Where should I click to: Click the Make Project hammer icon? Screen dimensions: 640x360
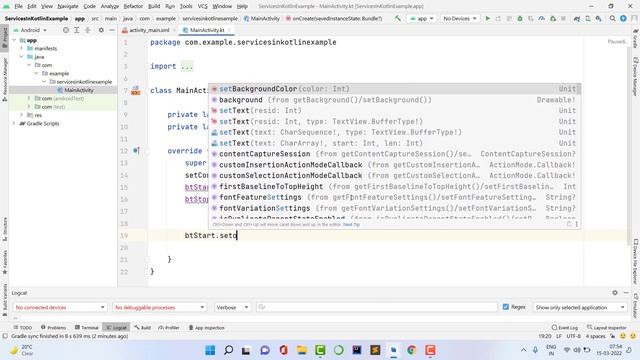[398, 18]
